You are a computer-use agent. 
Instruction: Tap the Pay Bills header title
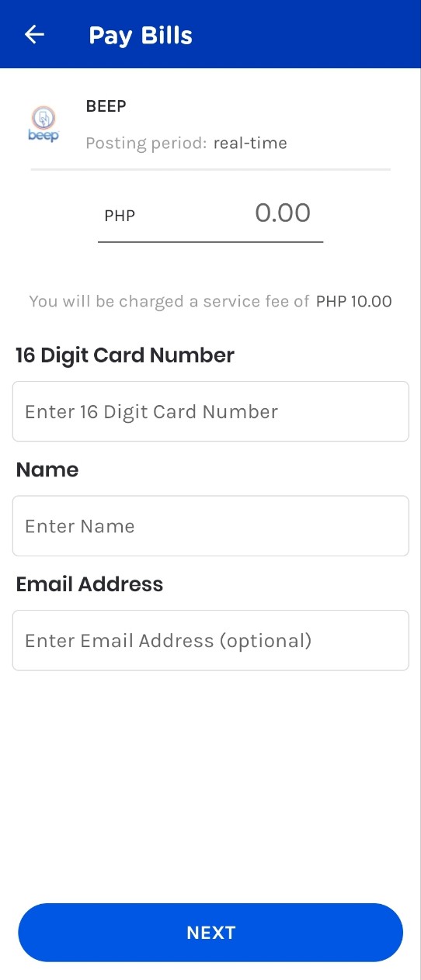pyautogui.click(x=141, y=36)
